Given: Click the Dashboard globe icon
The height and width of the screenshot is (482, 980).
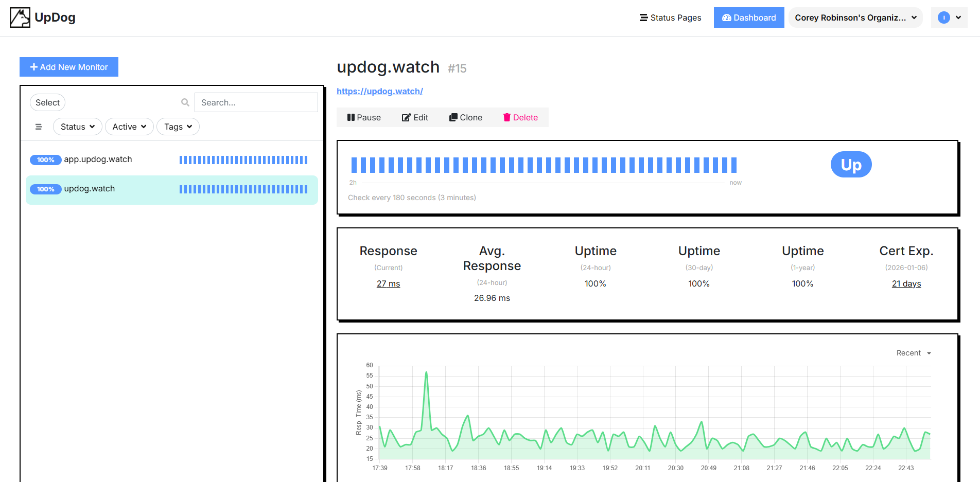Looking at the screenshot, I should [726, 17].
